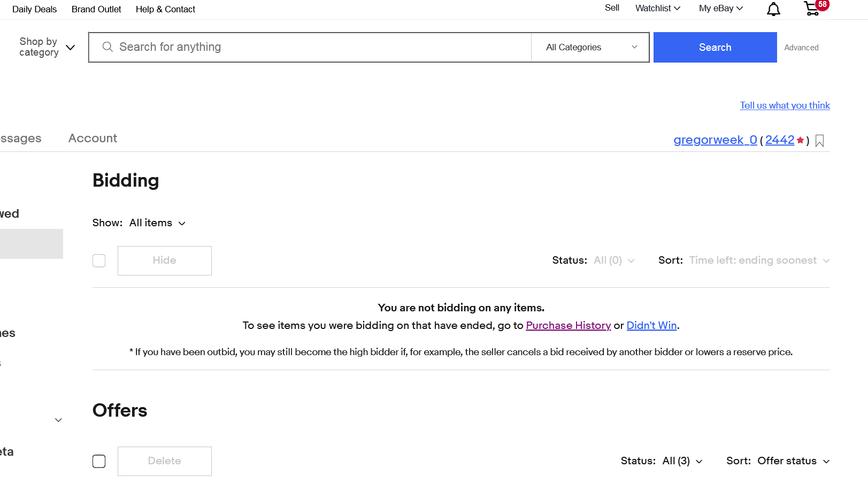This screenshot has height=483, width=868.
Task: Switch to the Account tab
Action: click(x=93, y=138)
